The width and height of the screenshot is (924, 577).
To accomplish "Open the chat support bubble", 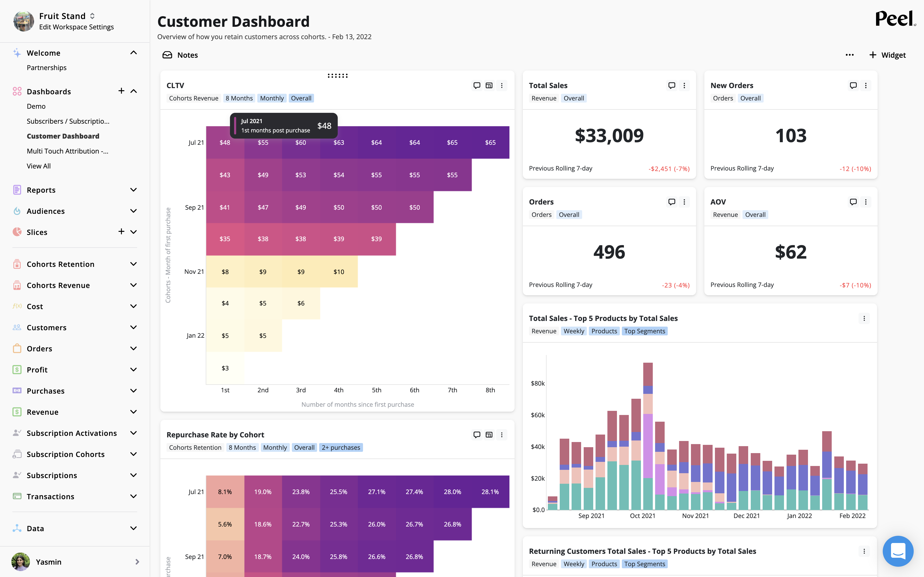I will point(898,551).
